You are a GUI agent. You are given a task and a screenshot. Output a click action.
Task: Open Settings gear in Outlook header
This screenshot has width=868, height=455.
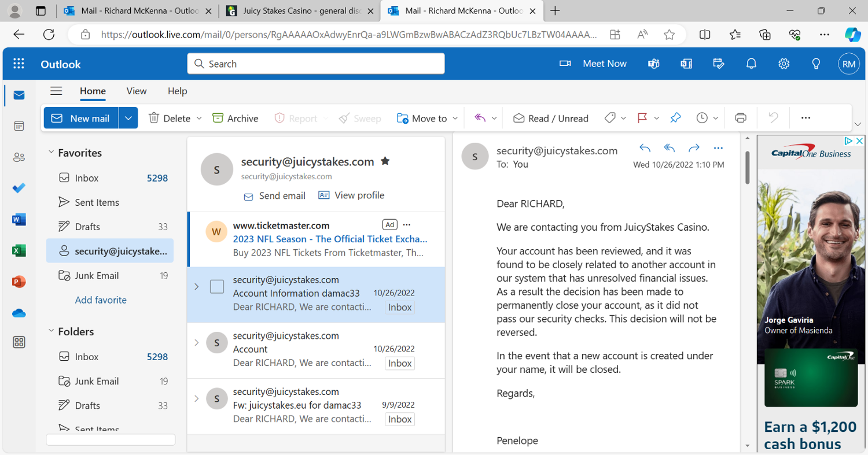point(784,64)
